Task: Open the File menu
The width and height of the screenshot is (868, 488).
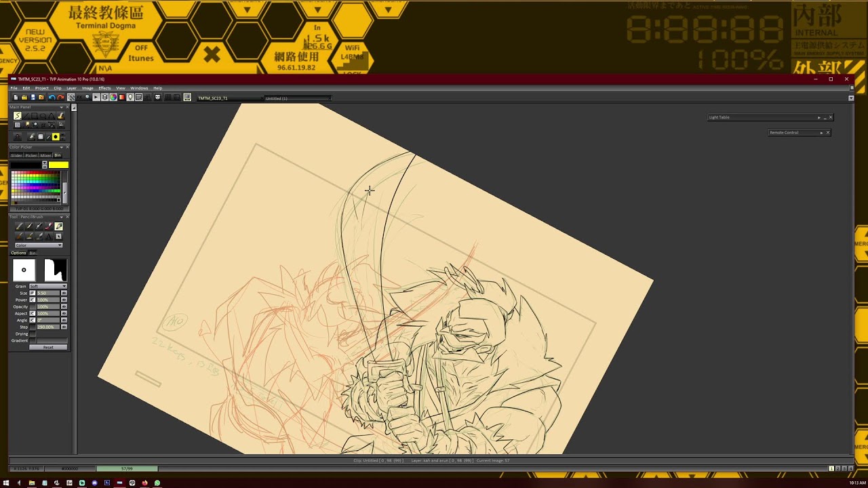Action: pos(14,88)
